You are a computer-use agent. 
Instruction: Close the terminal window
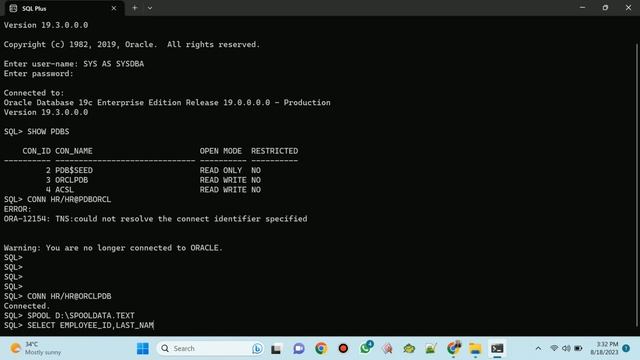coord(628,8)
